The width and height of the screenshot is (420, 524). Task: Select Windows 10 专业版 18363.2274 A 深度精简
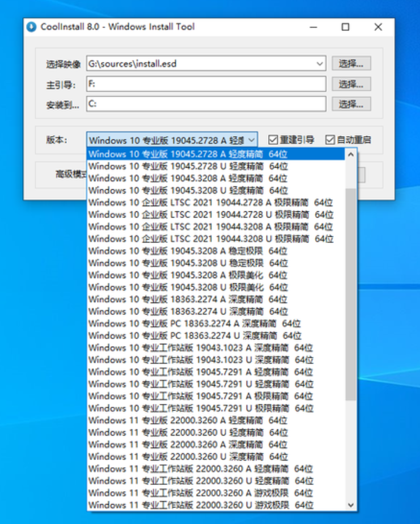216,299
